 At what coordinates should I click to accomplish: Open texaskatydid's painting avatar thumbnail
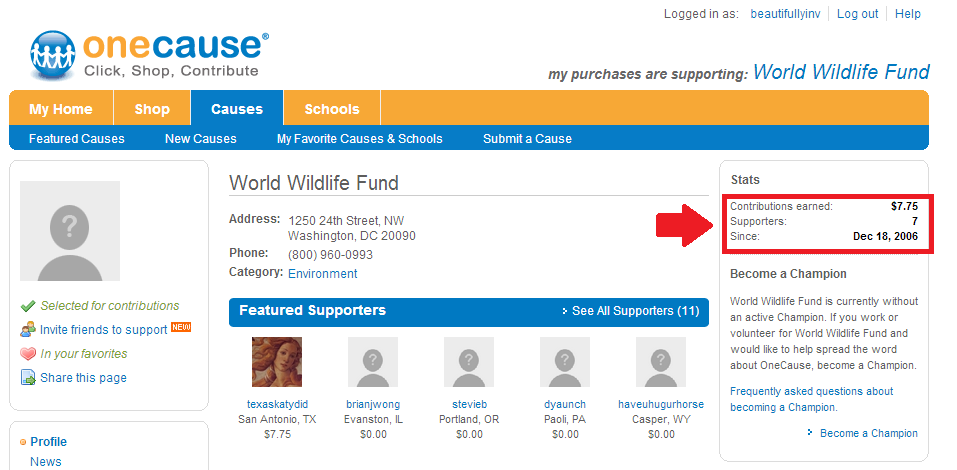pyautogui.click(x=276, y=362)
